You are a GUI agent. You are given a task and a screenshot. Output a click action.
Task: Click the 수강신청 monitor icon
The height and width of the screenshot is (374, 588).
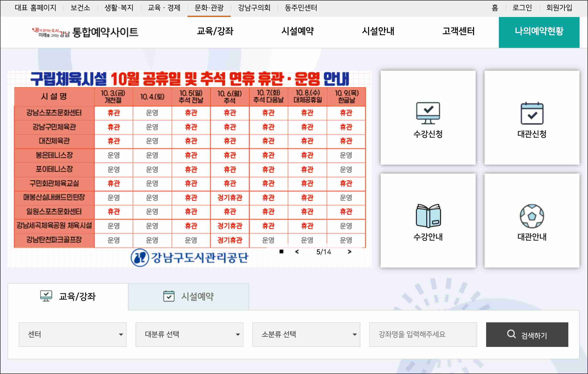click(x=428, y=113)
